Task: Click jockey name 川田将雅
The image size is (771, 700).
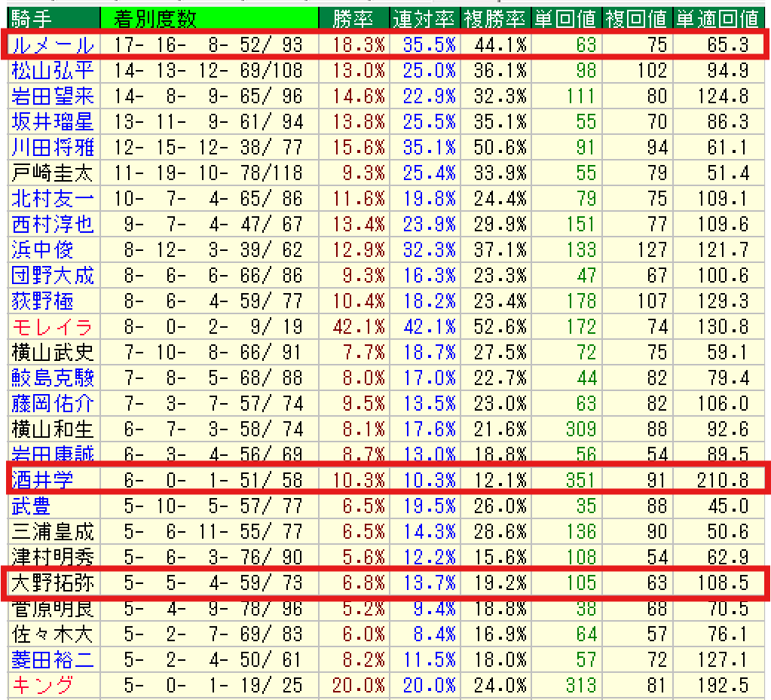Action: 53,148
